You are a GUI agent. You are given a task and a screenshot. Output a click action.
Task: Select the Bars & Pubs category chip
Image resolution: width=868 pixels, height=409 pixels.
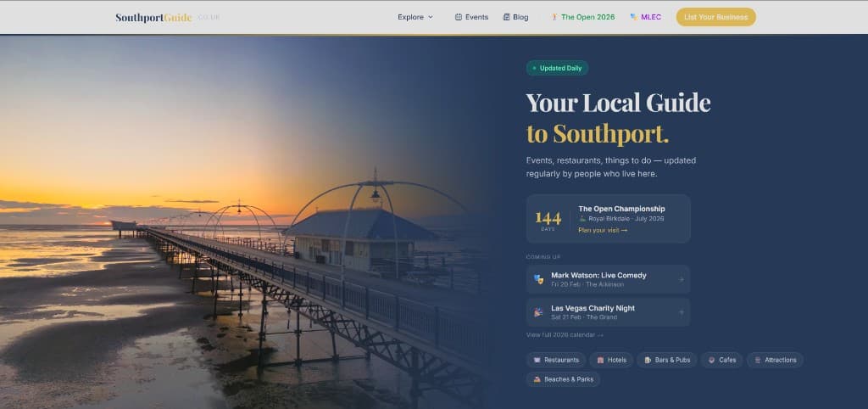pos(667,361)
